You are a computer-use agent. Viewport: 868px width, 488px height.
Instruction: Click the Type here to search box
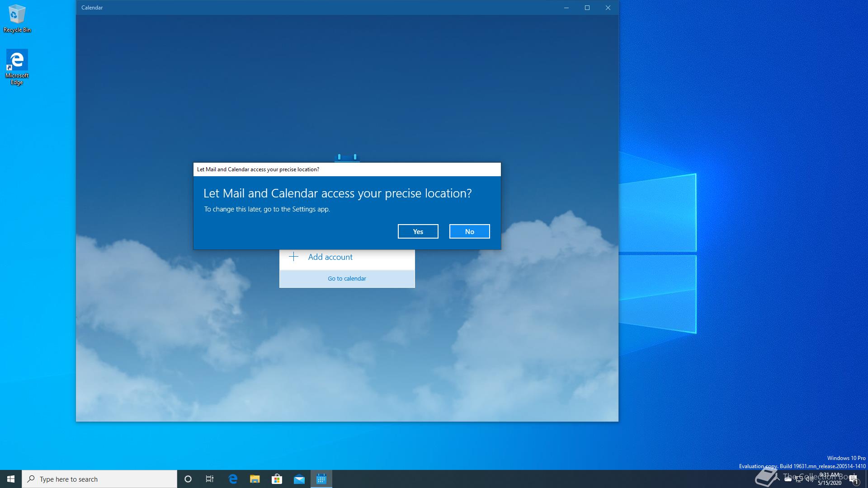99,479
